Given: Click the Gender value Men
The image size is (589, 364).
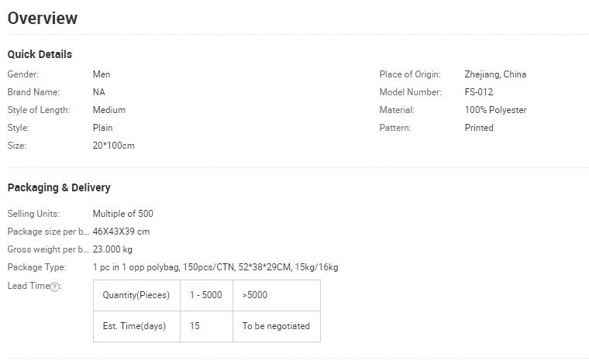Looking at the screenshot, I should pos(102,74).
